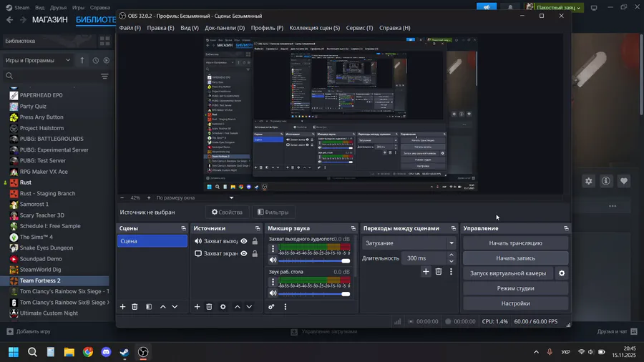The width and height of the screenshot is (644, 362).
Task: Click Запуск виртуальной камеры button
Action: pyautogui.click(x=508, y=273)
